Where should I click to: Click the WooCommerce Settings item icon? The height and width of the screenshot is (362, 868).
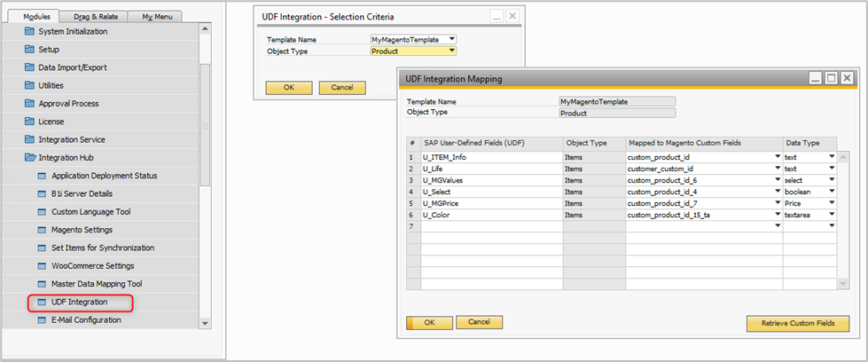[42, 266]
